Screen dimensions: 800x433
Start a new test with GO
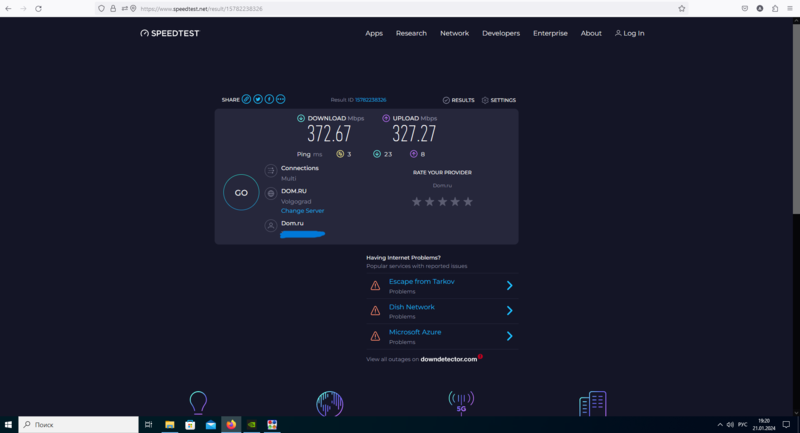[x=241, y=192]
